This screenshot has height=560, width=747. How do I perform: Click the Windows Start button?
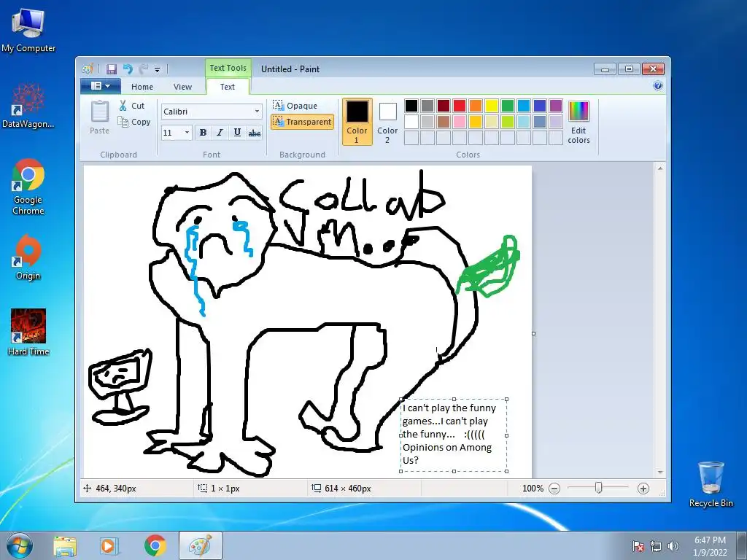click(19, 546)
